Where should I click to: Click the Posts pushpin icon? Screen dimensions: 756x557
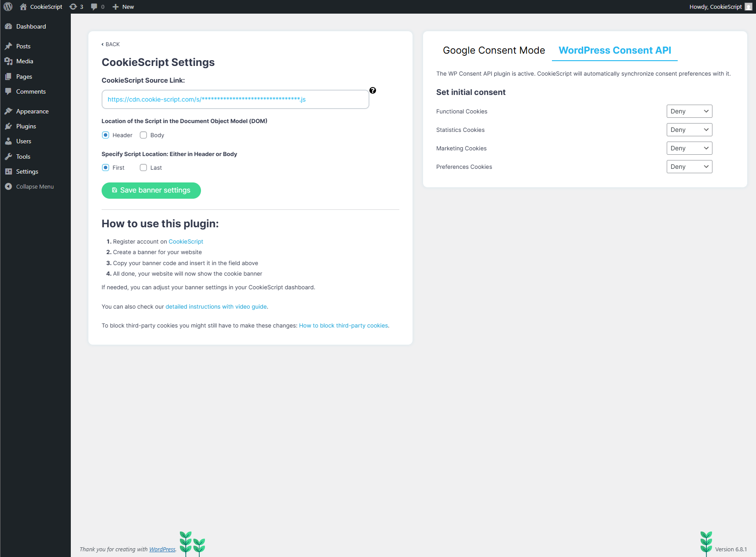8,46
